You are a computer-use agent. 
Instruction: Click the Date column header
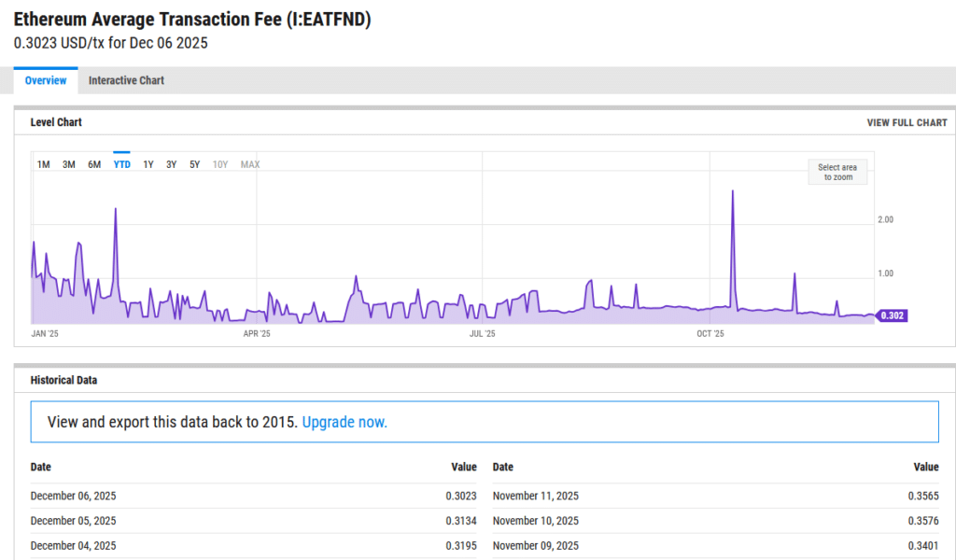(41, 467)
